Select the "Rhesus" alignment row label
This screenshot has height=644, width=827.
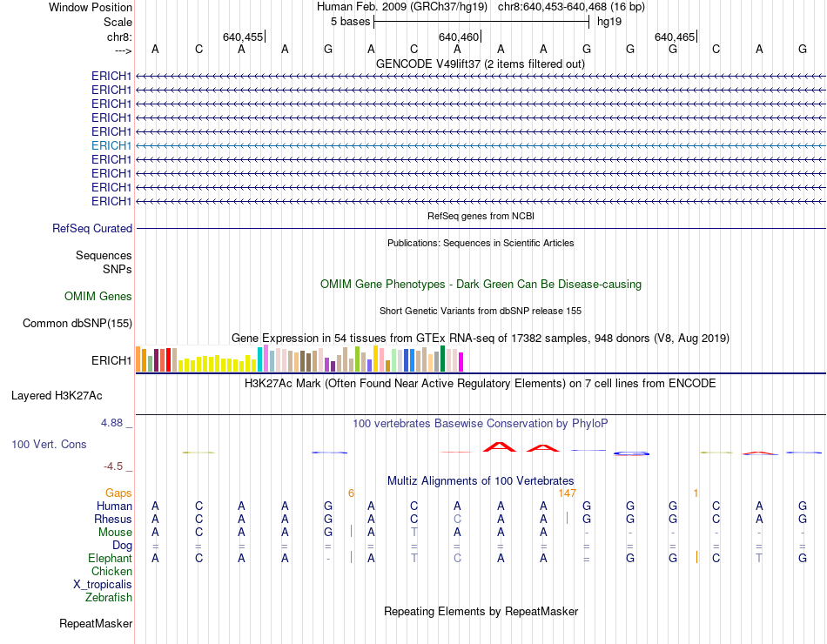coord(113,520)
